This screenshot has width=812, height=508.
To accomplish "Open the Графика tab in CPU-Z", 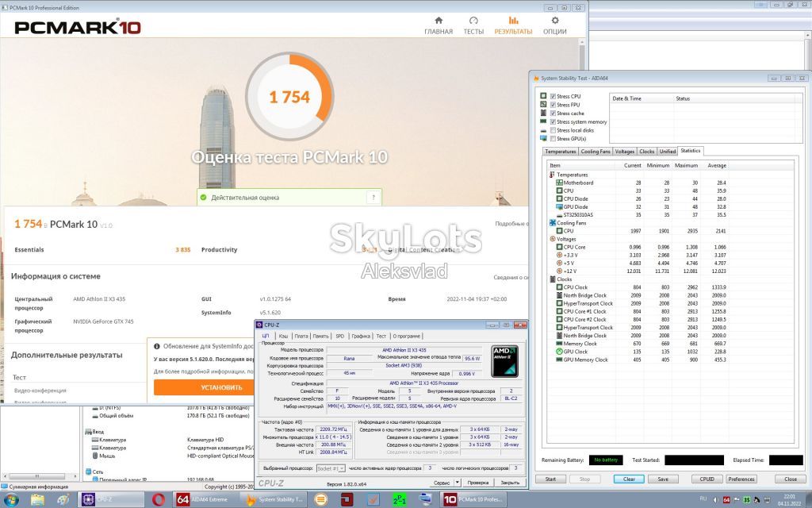I will [x=361, y=336].
